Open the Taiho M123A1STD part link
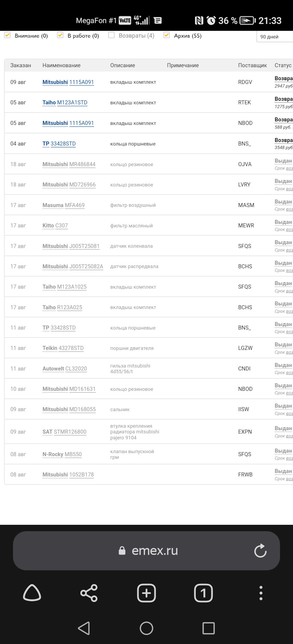 (65, 103)
